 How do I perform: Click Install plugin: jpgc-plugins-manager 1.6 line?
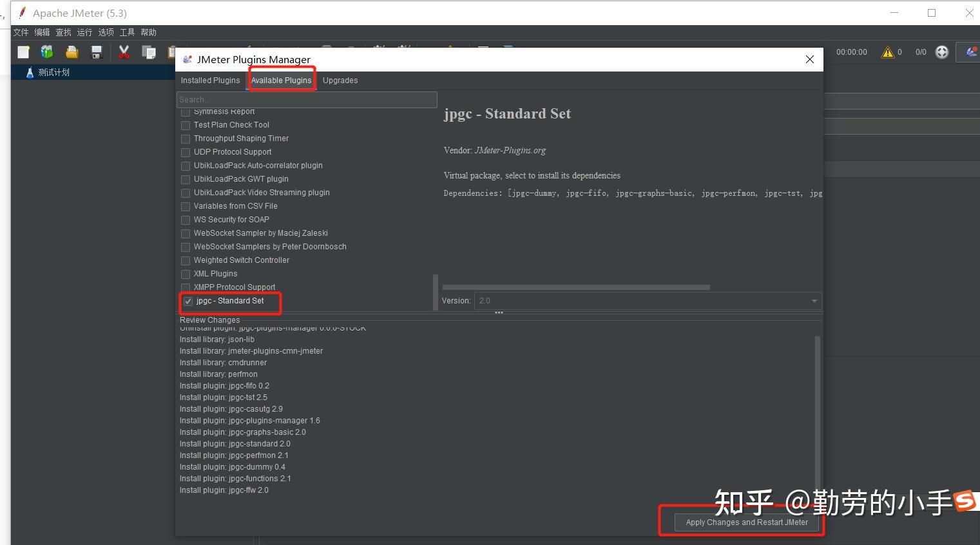(x=250, y=421)
